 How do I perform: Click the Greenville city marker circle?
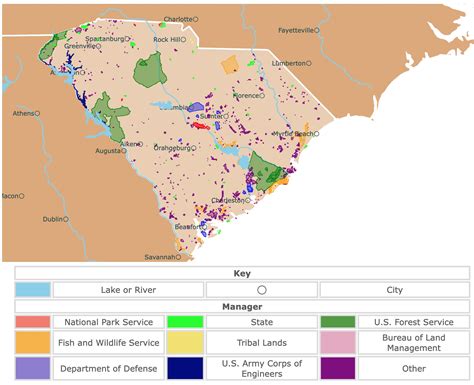click(98, 46)
